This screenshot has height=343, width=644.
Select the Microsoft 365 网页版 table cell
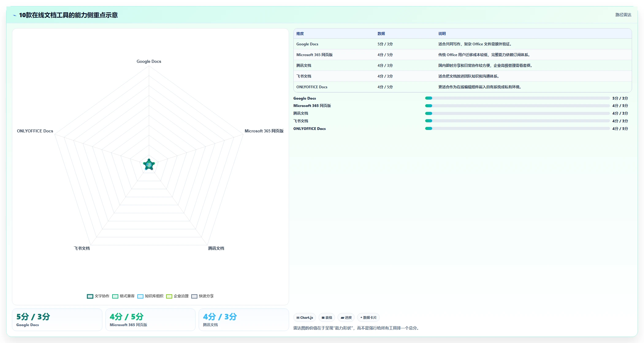pos(314,55)
